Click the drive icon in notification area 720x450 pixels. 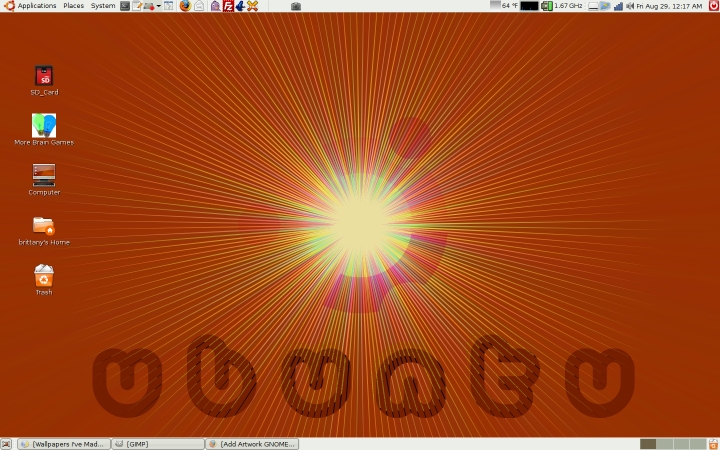(x=593, y=6)
